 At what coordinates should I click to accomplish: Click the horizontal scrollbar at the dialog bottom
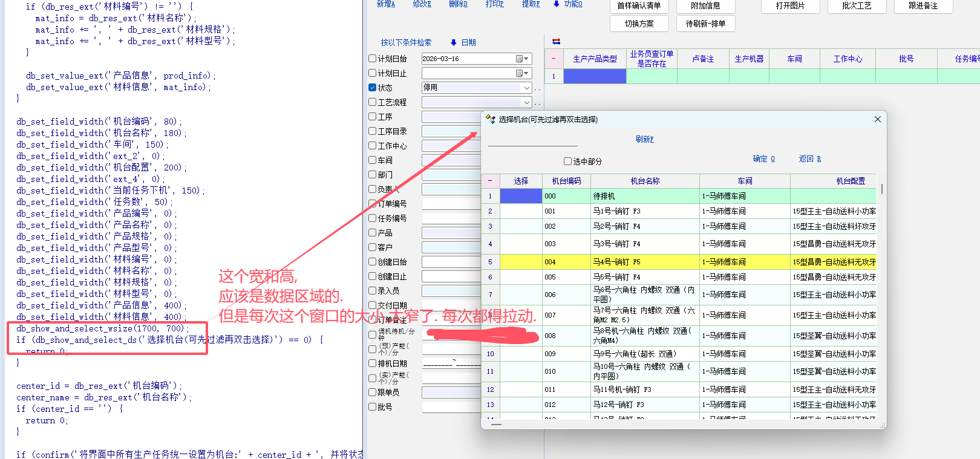(x=497, y=425)
